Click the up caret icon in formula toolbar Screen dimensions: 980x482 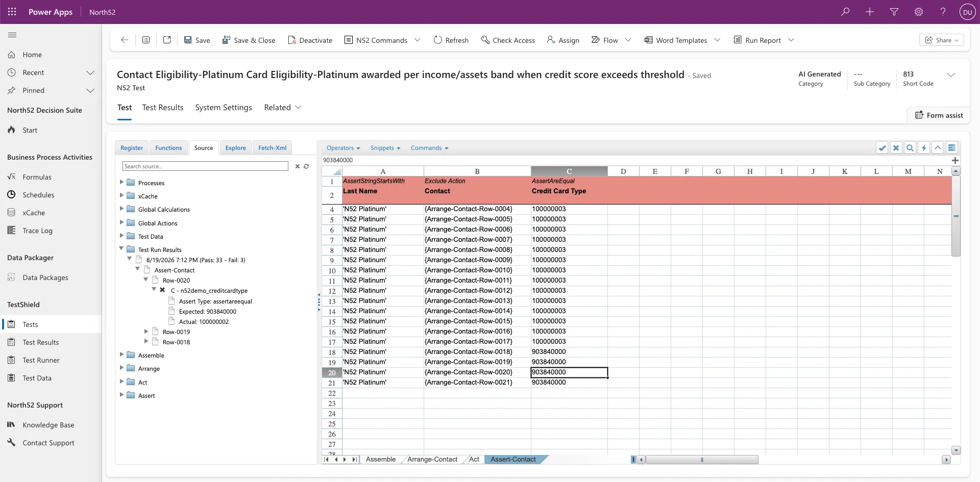938,148
